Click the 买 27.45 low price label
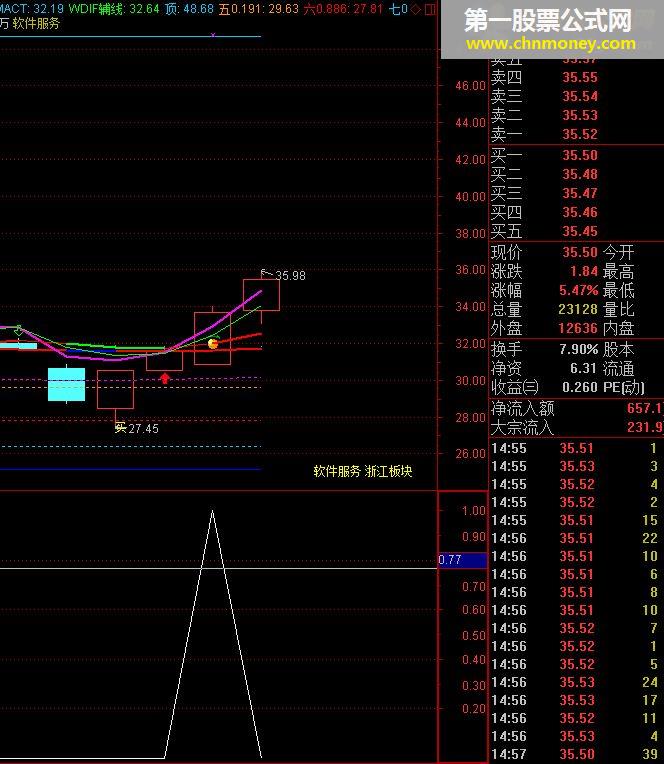 coord(136,429)
